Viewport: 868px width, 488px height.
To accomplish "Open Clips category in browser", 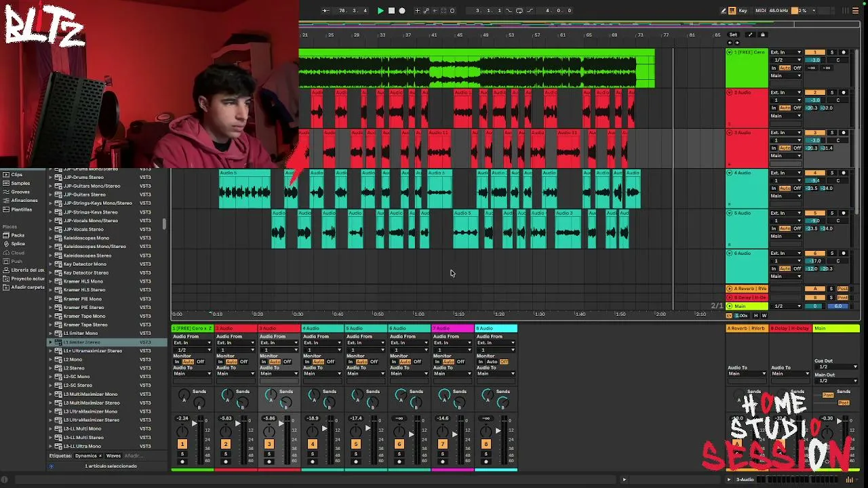I will click(x=17, y=175).
